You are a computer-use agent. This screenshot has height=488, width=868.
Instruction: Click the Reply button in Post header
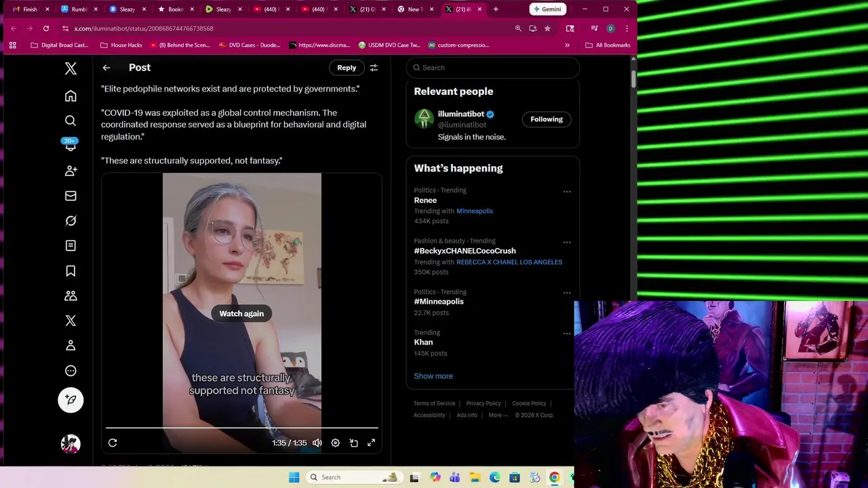pos(347,68)
